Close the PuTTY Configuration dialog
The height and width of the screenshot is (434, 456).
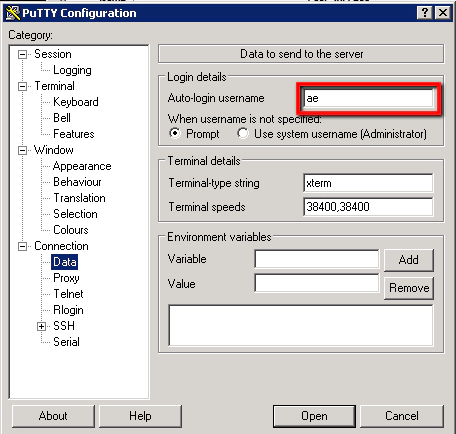(x=443, y=13)
